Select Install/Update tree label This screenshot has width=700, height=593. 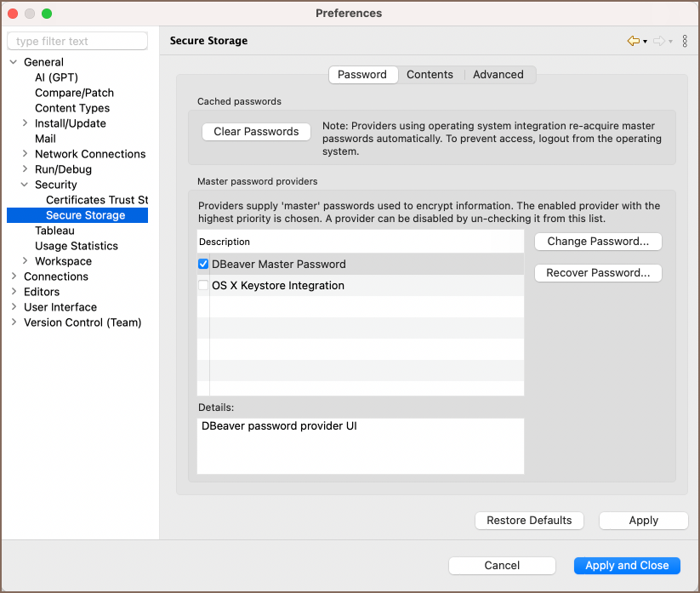[x=71, y=123]
